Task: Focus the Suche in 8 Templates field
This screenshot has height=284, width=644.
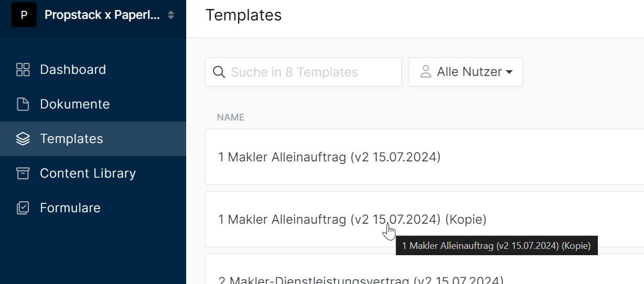Action: tap(303, 72)
